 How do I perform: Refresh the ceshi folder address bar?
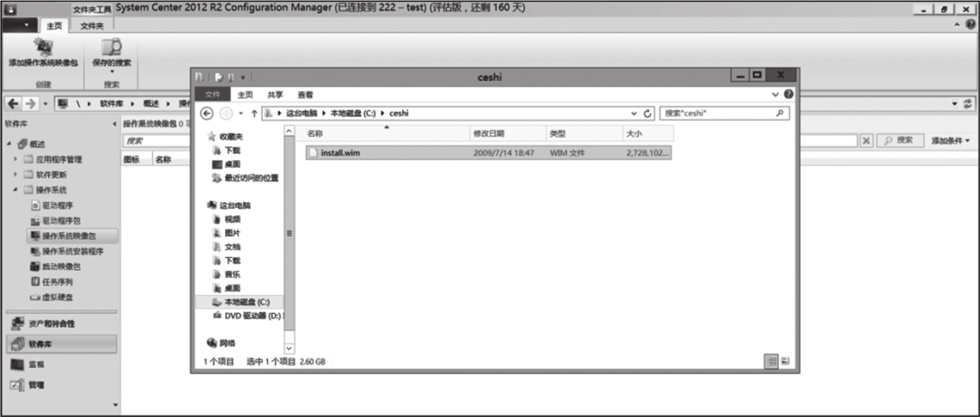coord(648,113)
